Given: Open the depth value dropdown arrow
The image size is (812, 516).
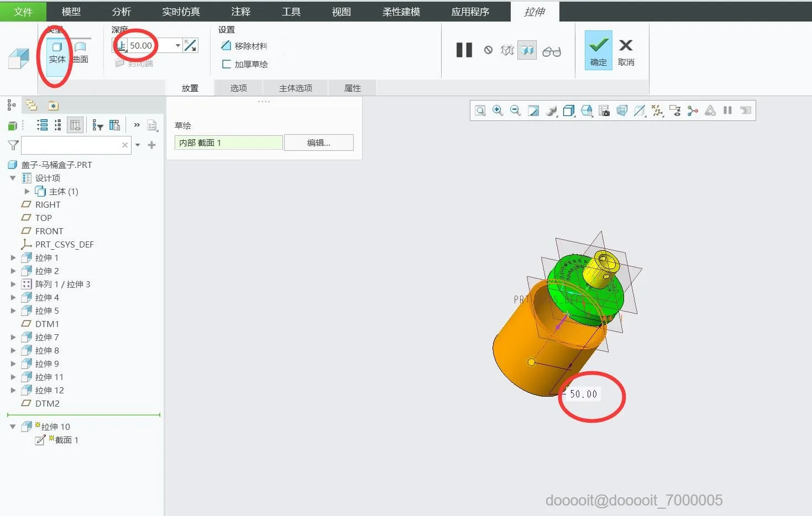Looking at the screenshot, I should click(177, 45).
